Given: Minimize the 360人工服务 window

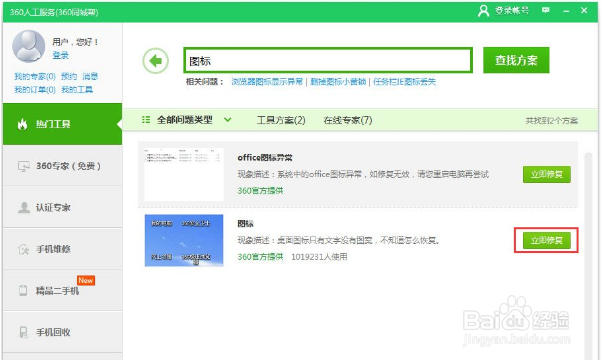Looking at the screenshot, I should (x=566, y=11).
